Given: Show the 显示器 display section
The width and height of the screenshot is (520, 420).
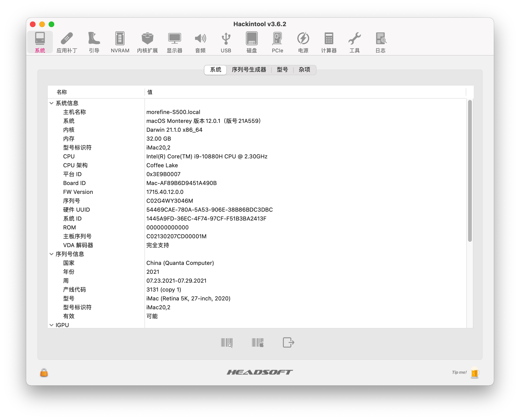Looking at the screenshot, I should (x=174, y=42).
